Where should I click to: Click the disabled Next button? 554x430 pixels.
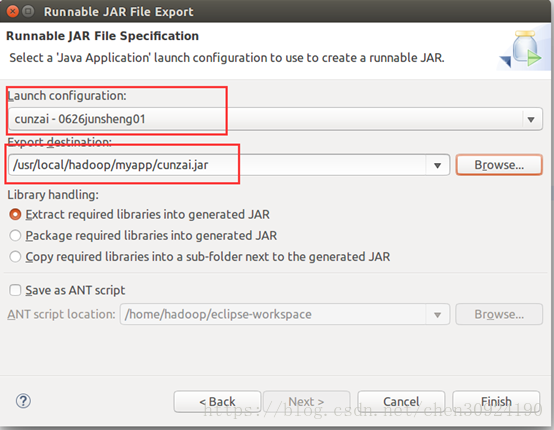[x=306, y=401]
